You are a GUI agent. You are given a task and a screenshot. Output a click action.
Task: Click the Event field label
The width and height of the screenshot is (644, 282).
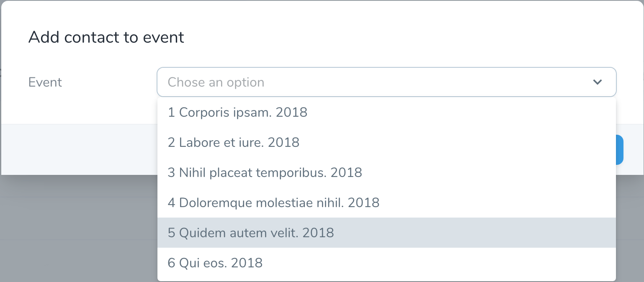[45, 82]
